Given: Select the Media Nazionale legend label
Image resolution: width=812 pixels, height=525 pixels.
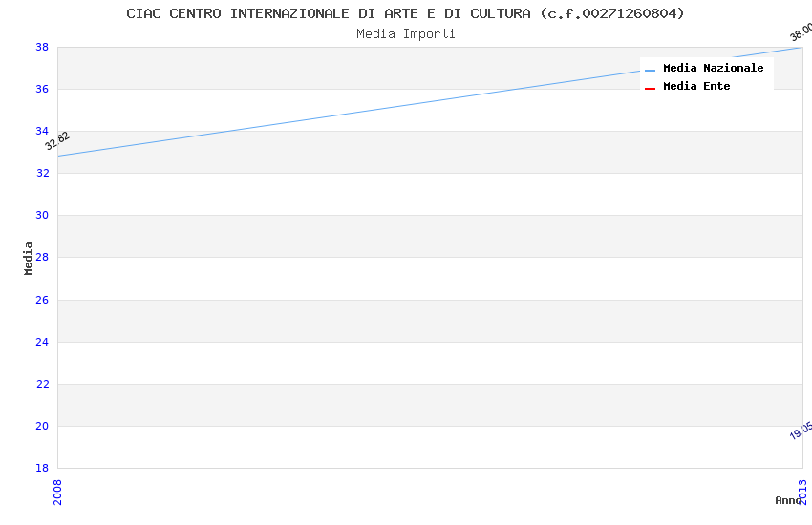Looking at the screenshot, I should [x=713, y=68].
